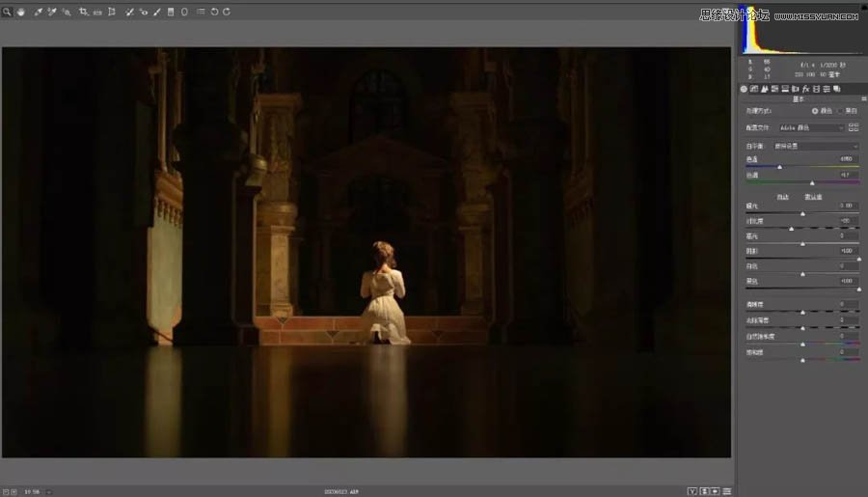Click the Clarity slider handle
This screenshot has width=868, height=497.
[x=802, y=313]
